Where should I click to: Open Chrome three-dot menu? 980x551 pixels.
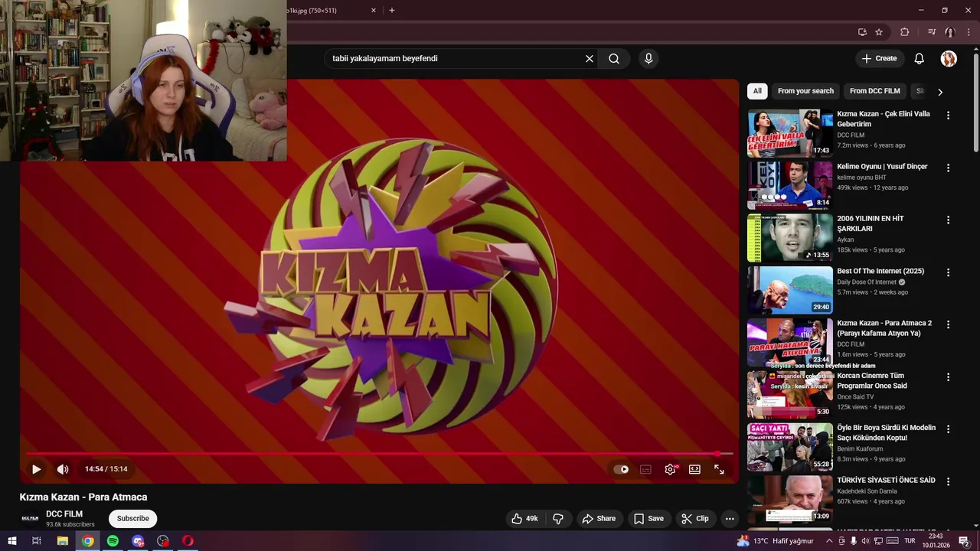[969, 32]
